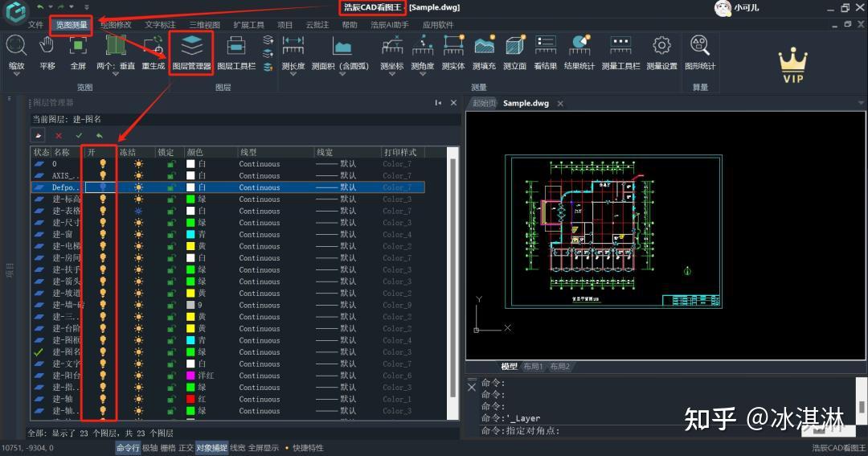The height and width of the screenshot is (456, 868).
Task: Expand the dropdown arrow under 测角度
Action: coord(423,74)
